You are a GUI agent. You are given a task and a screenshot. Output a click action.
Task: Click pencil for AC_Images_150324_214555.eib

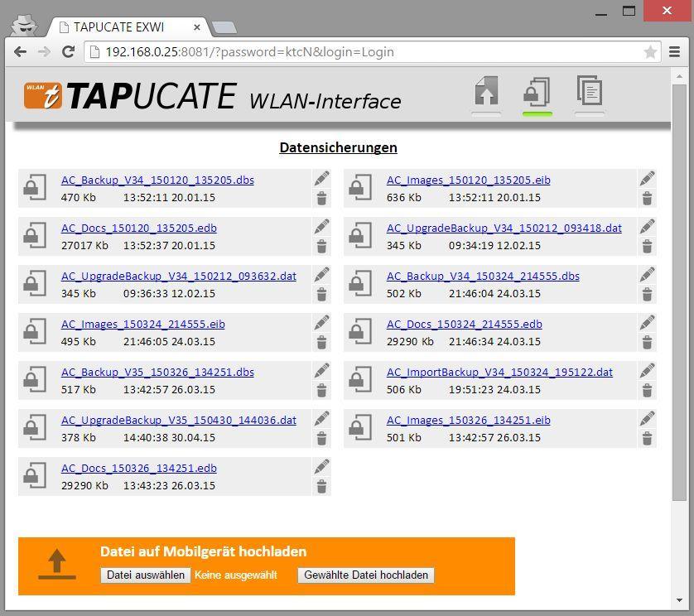coord(322,323)
